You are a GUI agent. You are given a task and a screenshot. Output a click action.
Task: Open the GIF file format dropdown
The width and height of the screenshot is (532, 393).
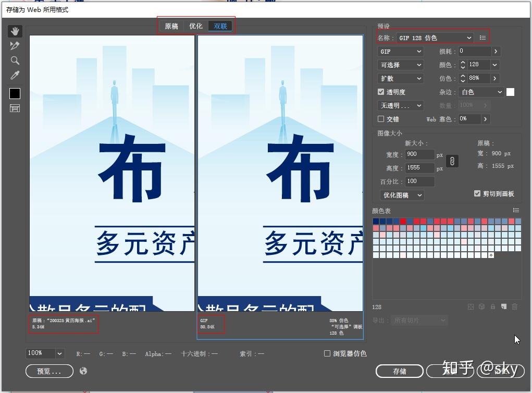pos(400,51)
